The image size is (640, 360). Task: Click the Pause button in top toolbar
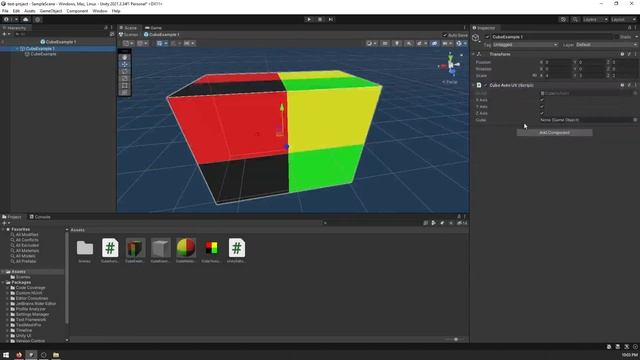[320, 19]
